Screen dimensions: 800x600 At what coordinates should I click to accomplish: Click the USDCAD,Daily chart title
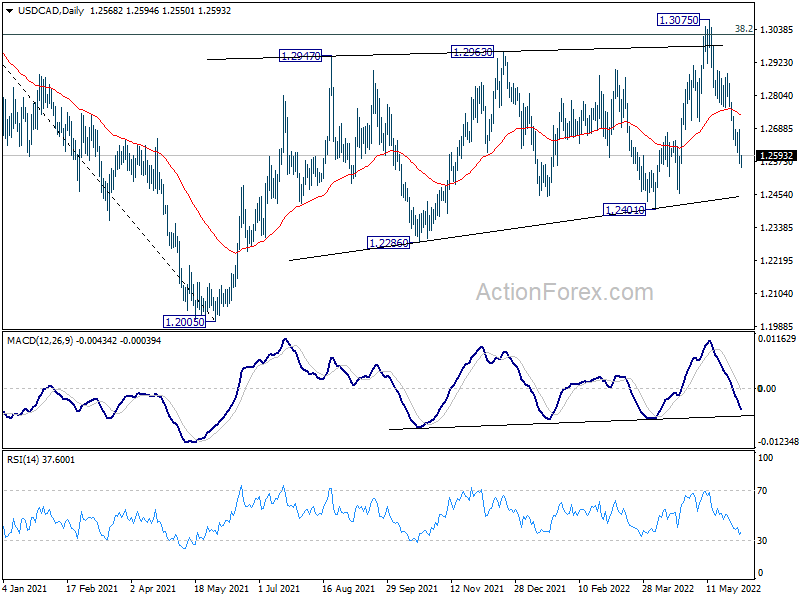click(x=51, y=11)
